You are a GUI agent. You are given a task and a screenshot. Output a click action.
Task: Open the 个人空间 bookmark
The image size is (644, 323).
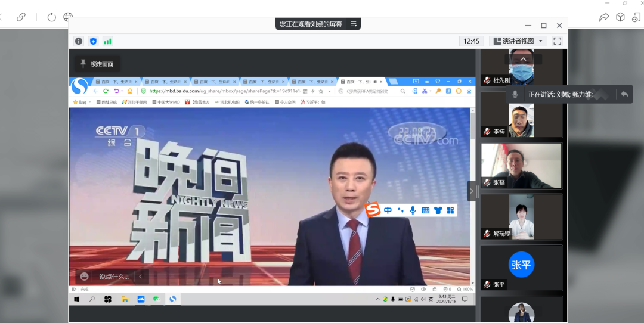285,102
